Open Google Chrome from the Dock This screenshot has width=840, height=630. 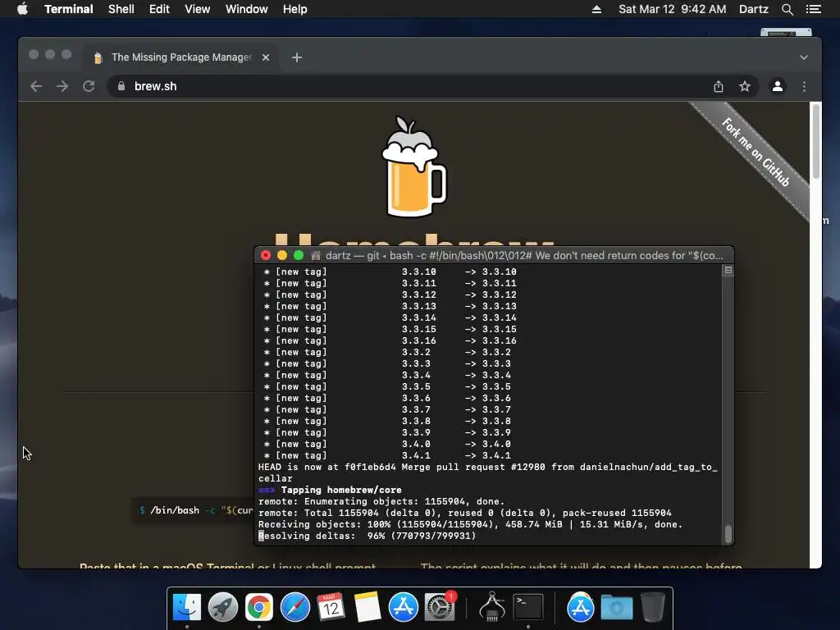pos(258,607)
